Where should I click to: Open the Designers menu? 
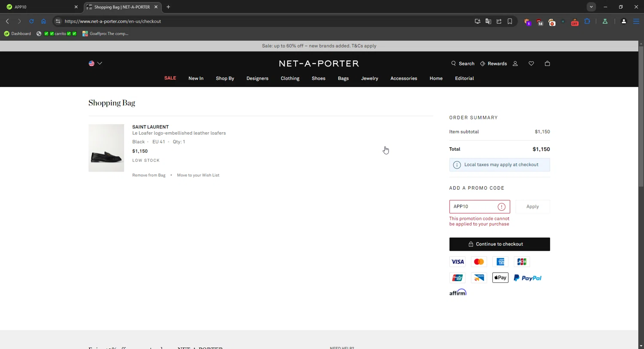pos(257,79)
